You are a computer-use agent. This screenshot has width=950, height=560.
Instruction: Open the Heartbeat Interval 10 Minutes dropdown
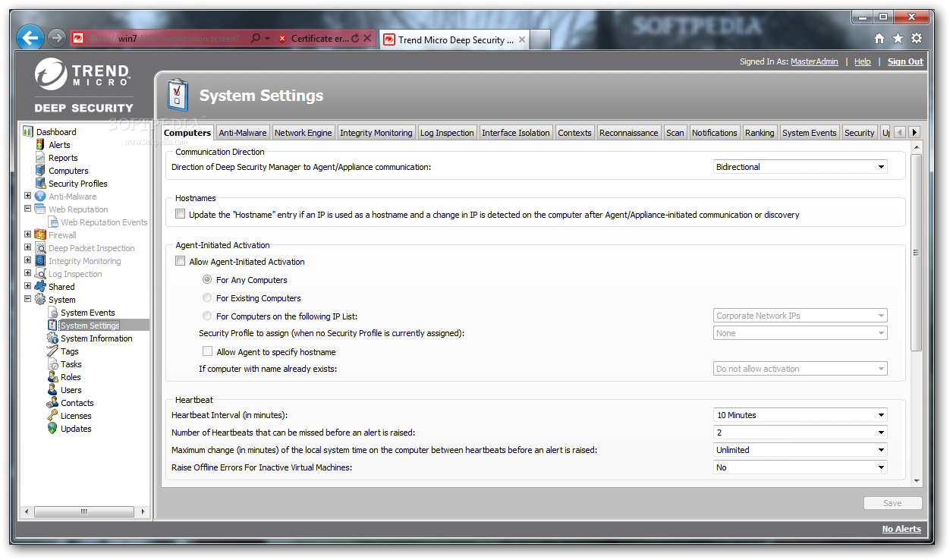[x=801, y=415]
